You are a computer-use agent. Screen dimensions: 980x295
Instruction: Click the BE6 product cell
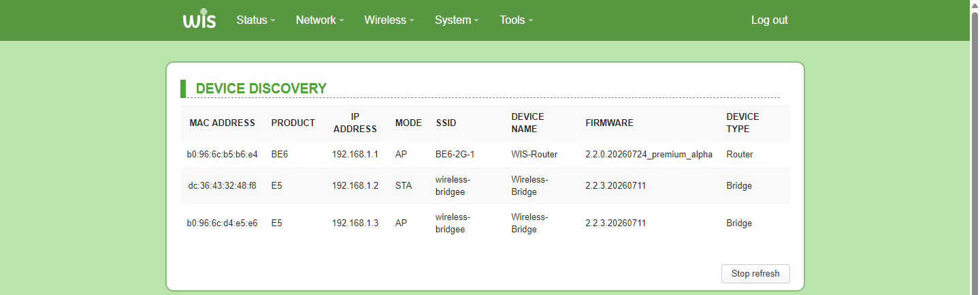coord(280,155)
